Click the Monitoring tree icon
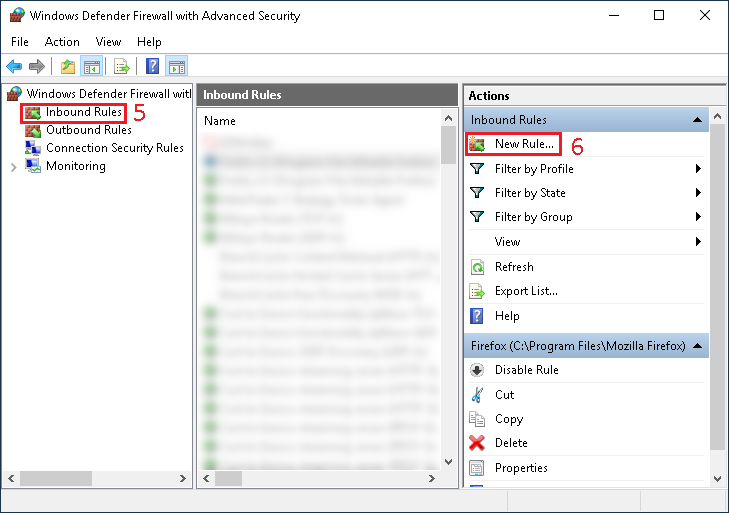This screenshot has height=513, width=729. [33, 166]
